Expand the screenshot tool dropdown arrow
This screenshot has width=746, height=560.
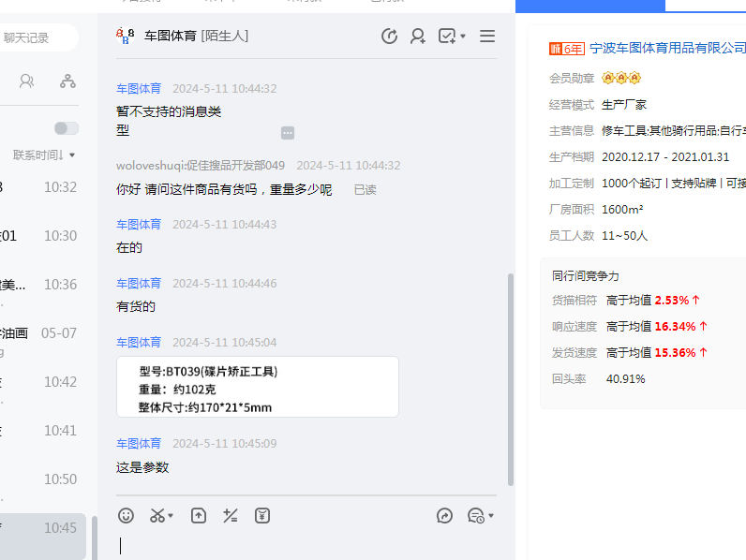click(171, 516)
